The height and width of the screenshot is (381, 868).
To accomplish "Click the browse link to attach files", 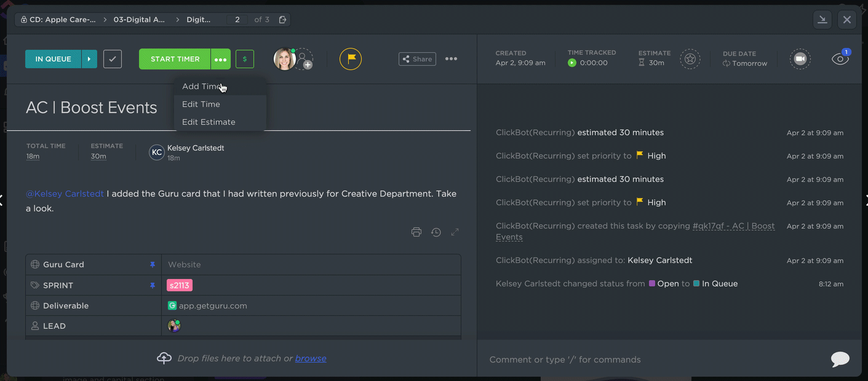I will point(311,358).
